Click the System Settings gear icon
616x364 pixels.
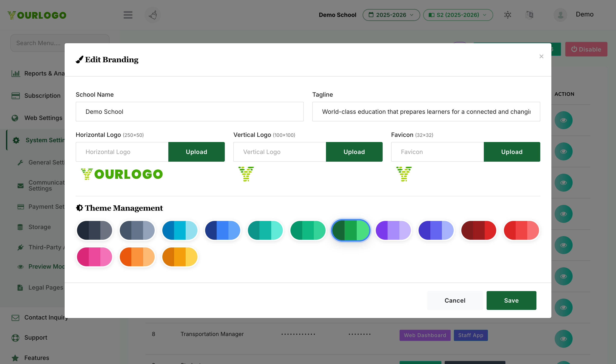(16, 140)
